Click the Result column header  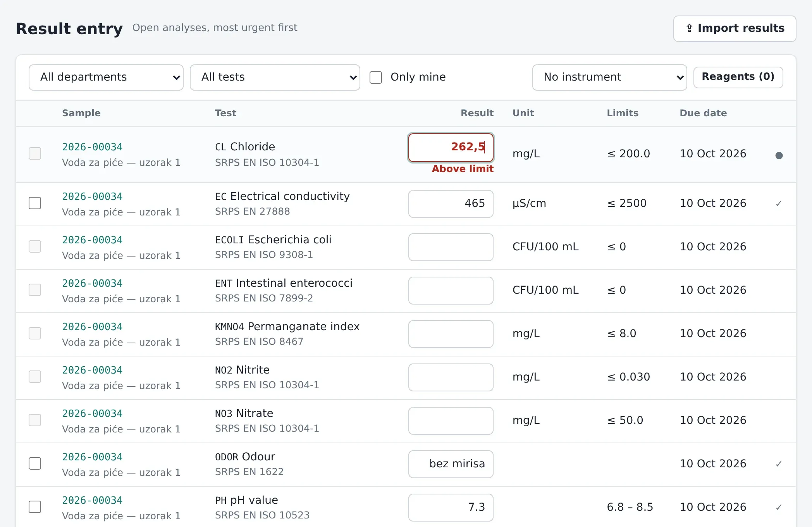pos(477,113)
